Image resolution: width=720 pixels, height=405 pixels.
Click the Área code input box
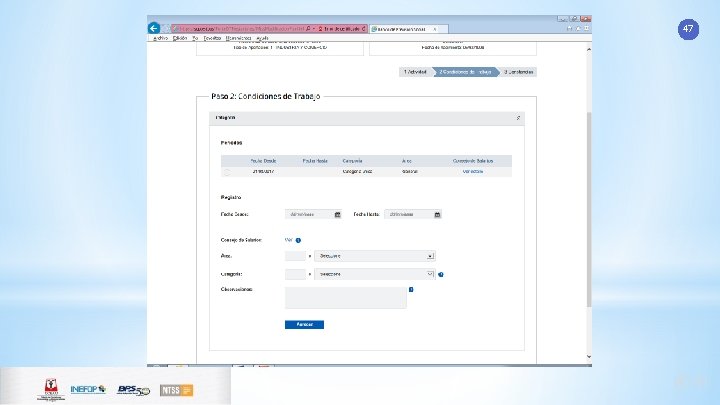click(x=295, y=256)
